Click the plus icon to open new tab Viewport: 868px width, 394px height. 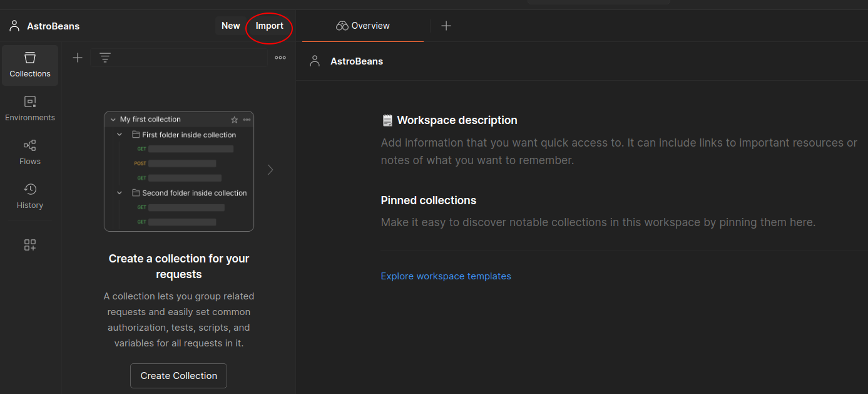(x=446, y=26)
